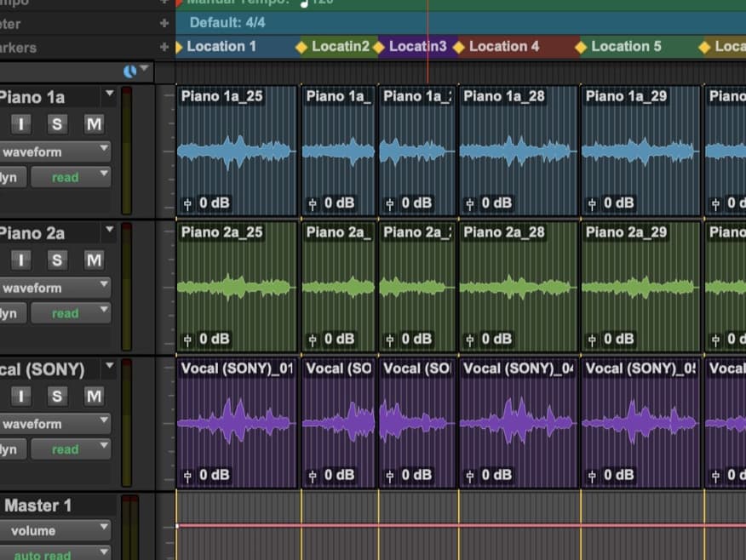The width and height of the screenshot is (746, 560).
Task: Click clip gain fader icon on Piano 2a_28
Action: pyautogui.click(x=470, y=340)
